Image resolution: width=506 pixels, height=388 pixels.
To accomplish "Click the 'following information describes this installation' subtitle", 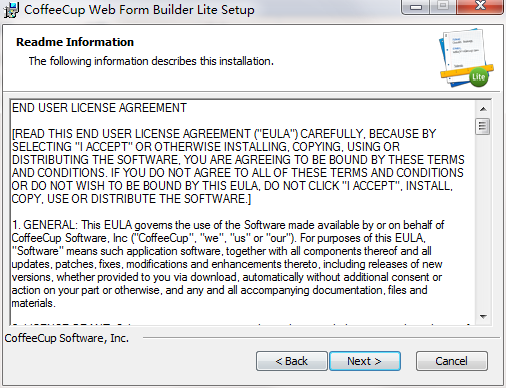I will (151, 61).
